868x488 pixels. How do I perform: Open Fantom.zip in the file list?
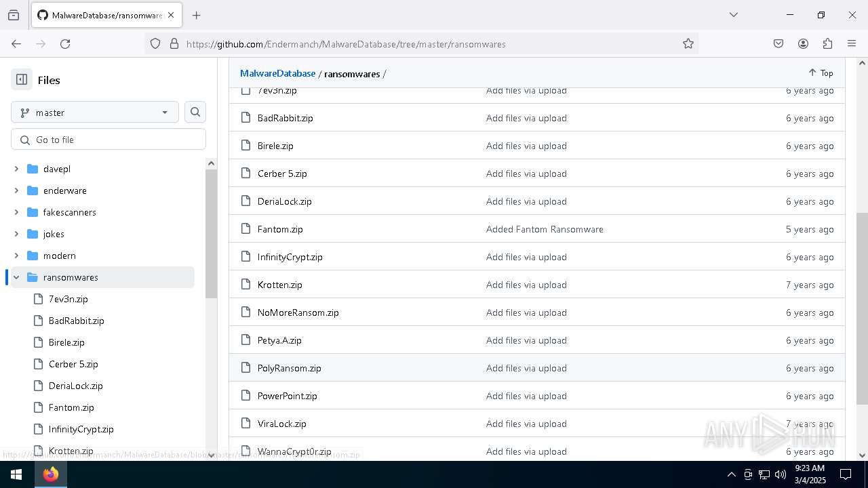pyautogui.click(x=280, y=229)
